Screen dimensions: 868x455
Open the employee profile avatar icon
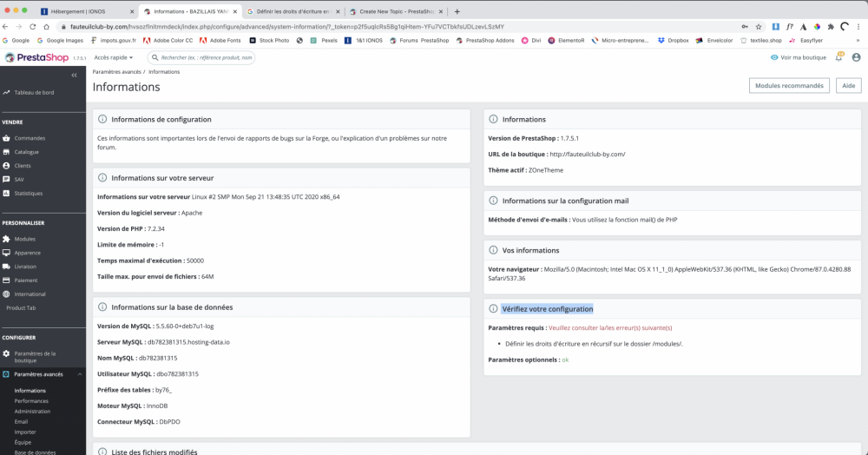[x=857, y=57]
